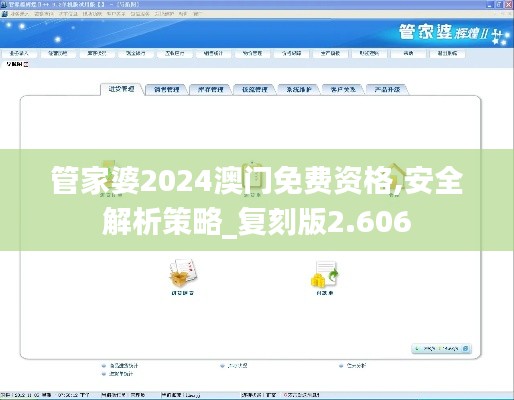Click the small red icon beside 导航图
This screenshot has width=514, height=400.
[26, 64]
